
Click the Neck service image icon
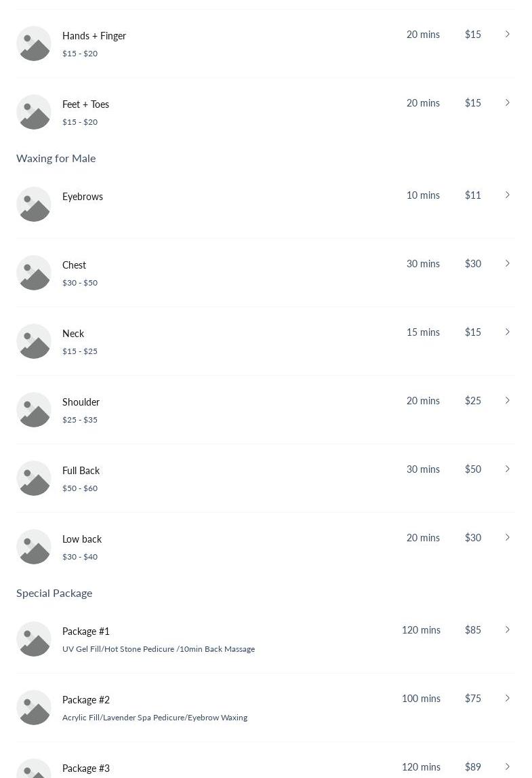pos(34,341)
